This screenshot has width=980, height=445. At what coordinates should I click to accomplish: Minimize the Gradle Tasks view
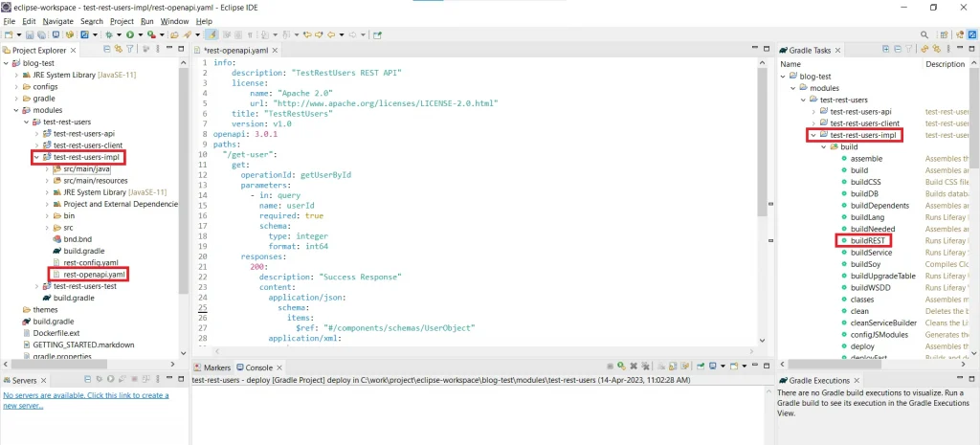pos(959,48)
